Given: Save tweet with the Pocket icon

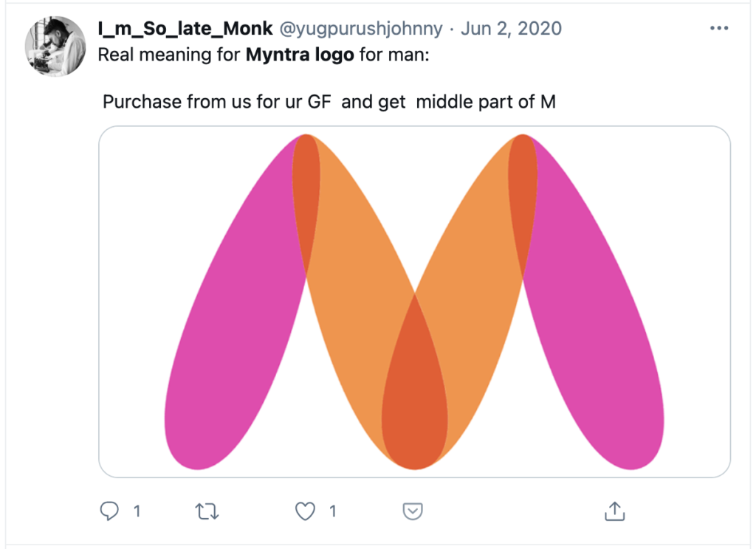Looking at the screenshot, I should tap(413, 511).
